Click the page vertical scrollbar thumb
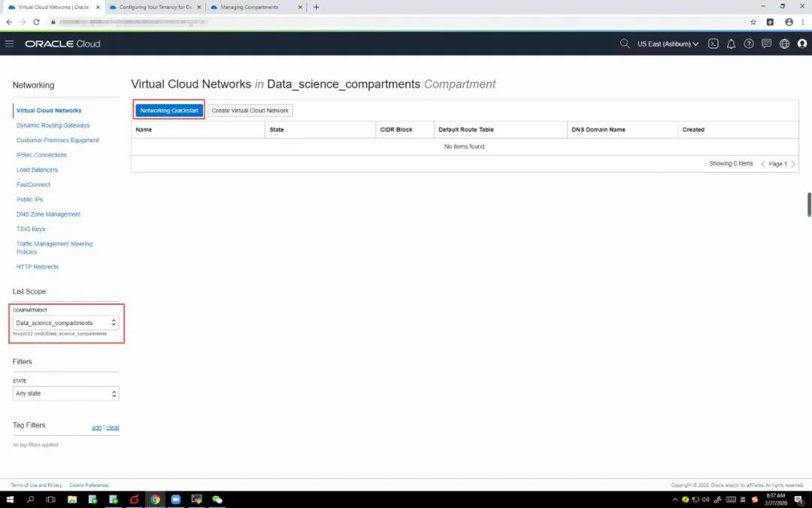The width and height of the screenshot is (812, 508). (809, 204)
